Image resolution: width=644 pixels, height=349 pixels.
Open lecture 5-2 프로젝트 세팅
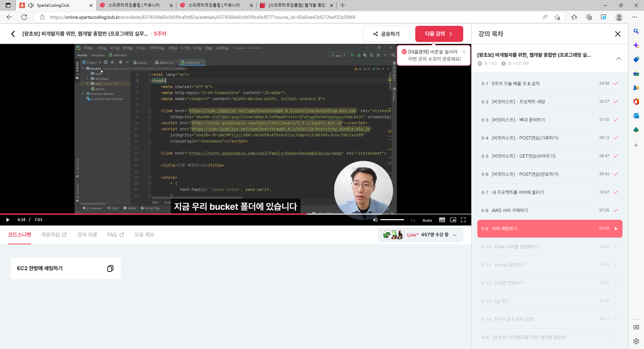[x=550, y=102]
